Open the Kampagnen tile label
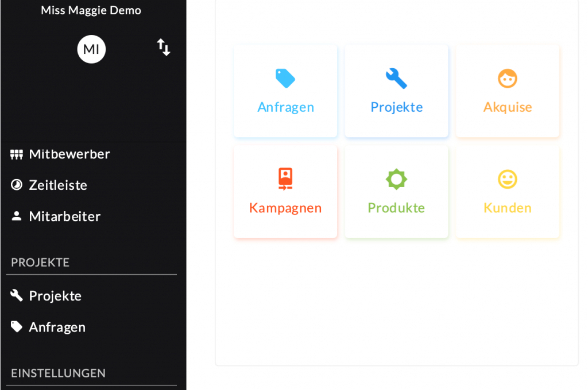 point(285,208)
